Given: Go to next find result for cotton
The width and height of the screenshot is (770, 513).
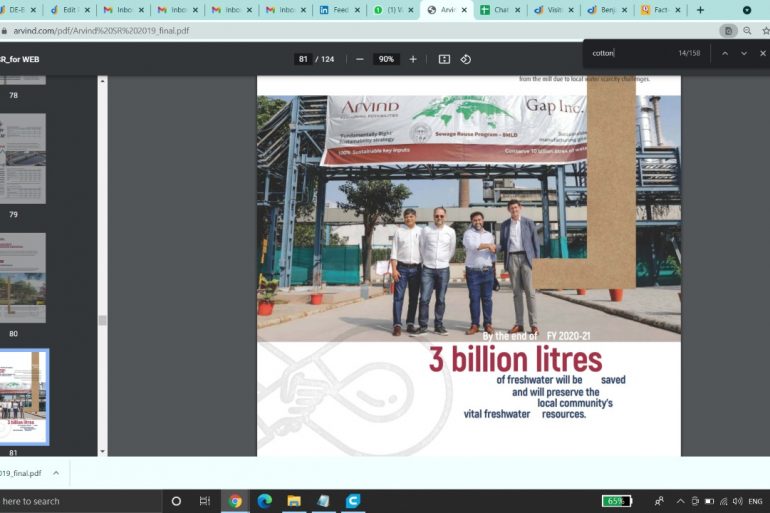Looking at the screenshot, I should tap(744, 53).
